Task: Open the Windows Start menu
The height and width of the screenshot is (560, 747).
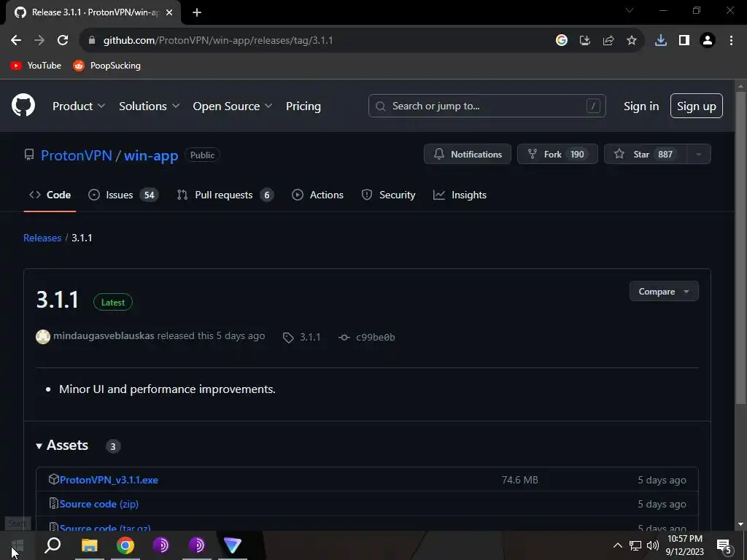Action: [x=18, y=545]
